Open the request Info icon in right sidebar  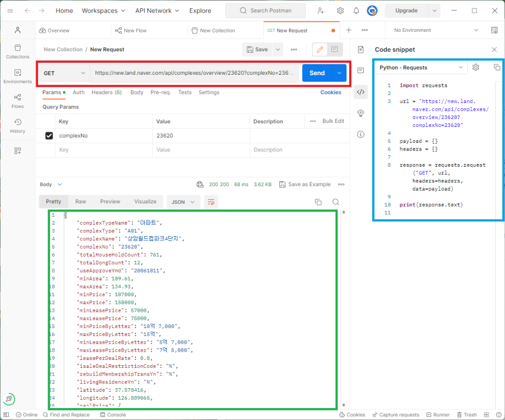coord(361,134)
